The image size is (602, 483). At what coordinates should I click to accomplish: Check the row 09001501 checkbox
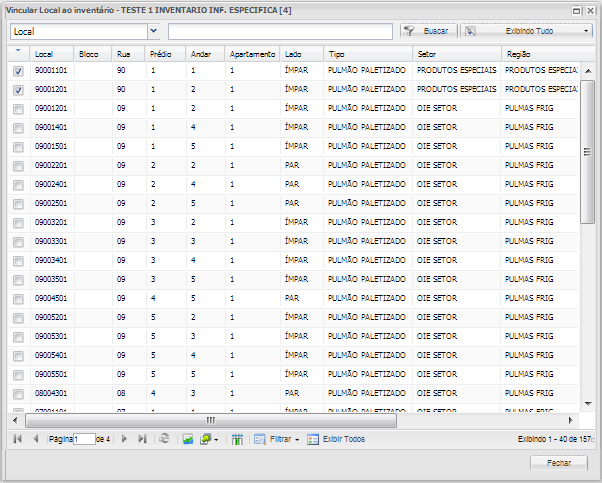point(18,147)
